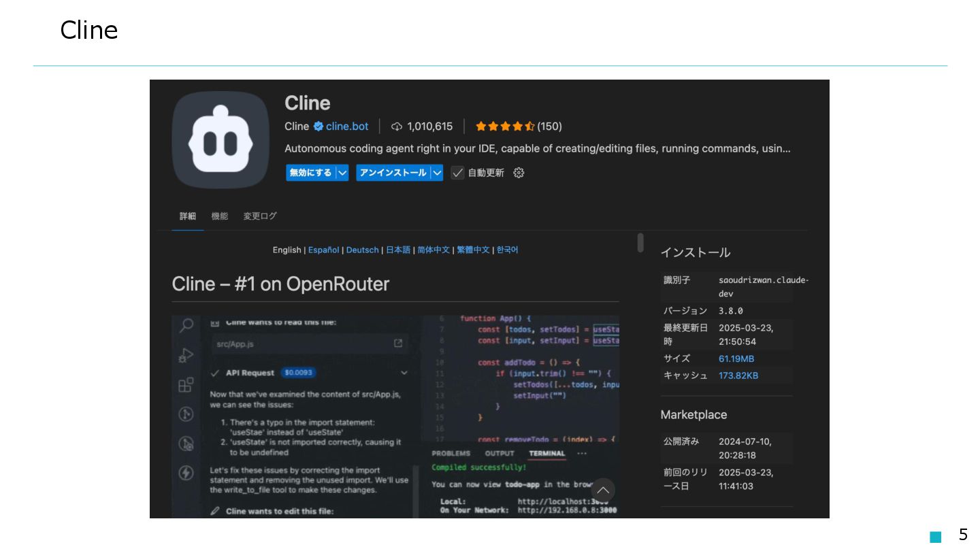
Task: Click the Extensions blocks icon in preview
Action: click(186, 385)
